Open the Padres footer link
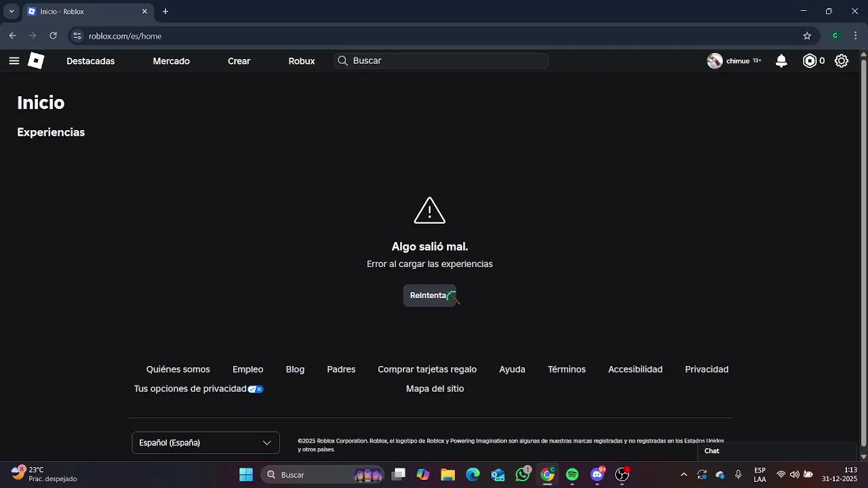Screen dimensions: 868x488 point(341,369)
